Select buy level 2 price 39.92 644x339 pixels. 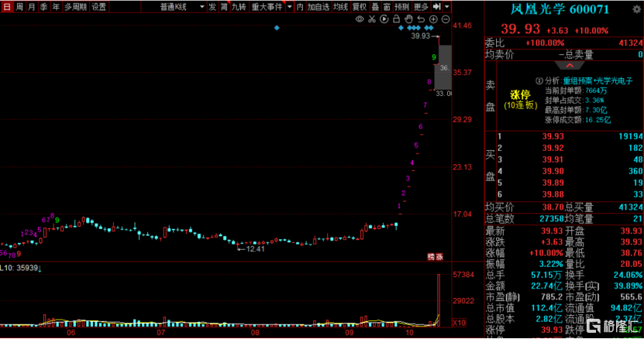553,148
